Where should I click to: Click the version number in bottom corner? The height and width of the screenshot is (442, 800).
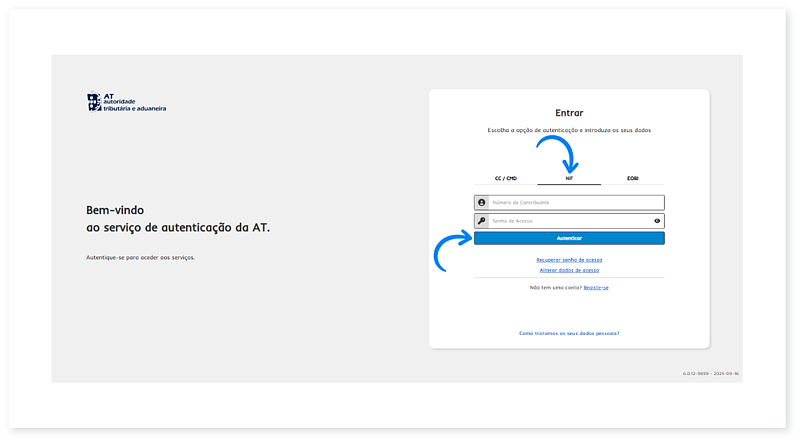[x=710, y=374]
